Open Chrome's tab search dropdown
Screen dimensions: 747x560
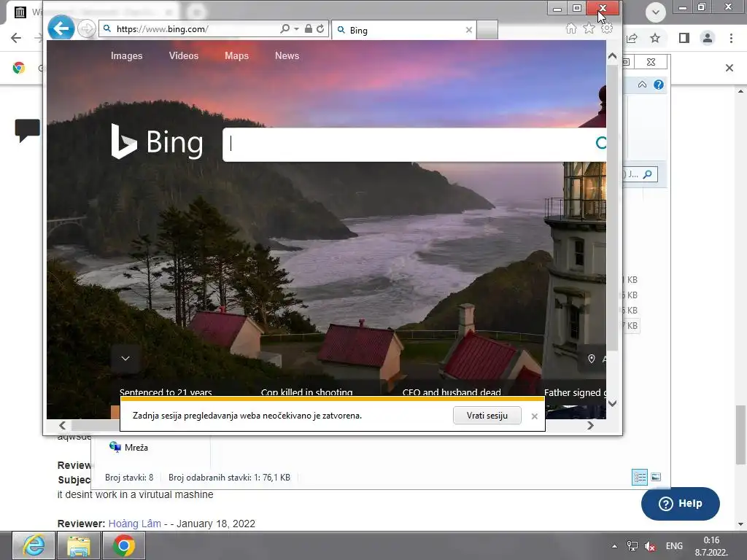tap(656, 12)
